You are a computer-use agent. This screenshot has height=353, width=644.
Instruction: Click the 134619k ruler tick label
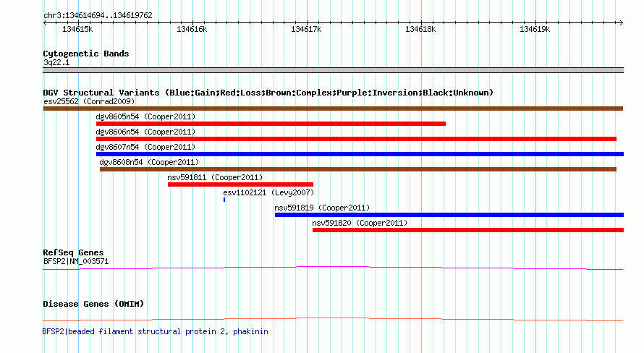pos(534,29)
